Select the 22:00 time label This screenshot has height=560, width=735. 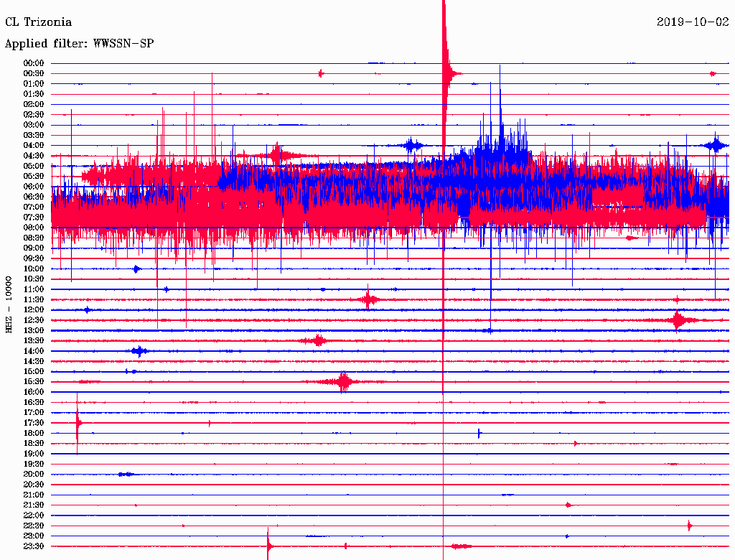click(x=34, y=515)
